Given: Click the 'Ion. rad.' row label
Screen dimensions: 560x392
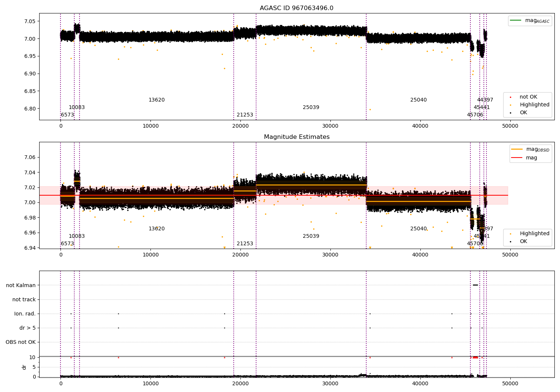Looking at the screenshot, I should [x=25, y=314].
